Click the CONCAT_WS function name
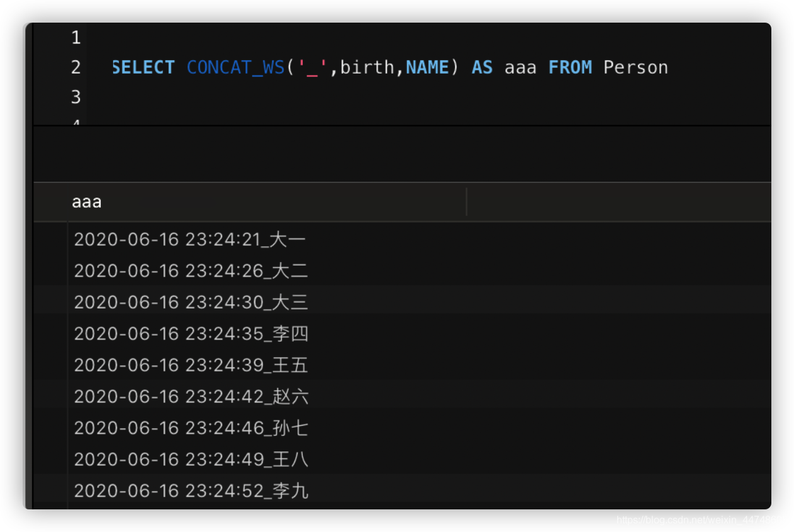The width and height of the screenshot is (794, 532). click(236, 68)
